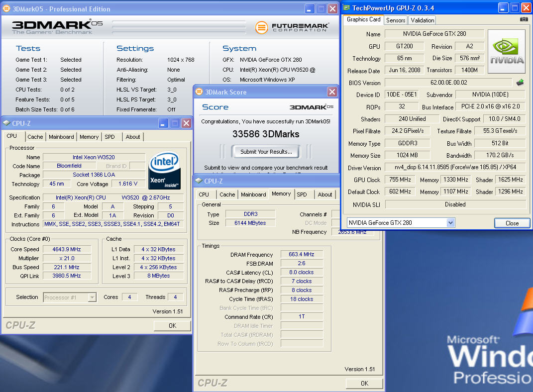Click the 3DMark Score dialog title icon
Image resolution: width=533 pixels, height=392 pixels.
point(199,92)
